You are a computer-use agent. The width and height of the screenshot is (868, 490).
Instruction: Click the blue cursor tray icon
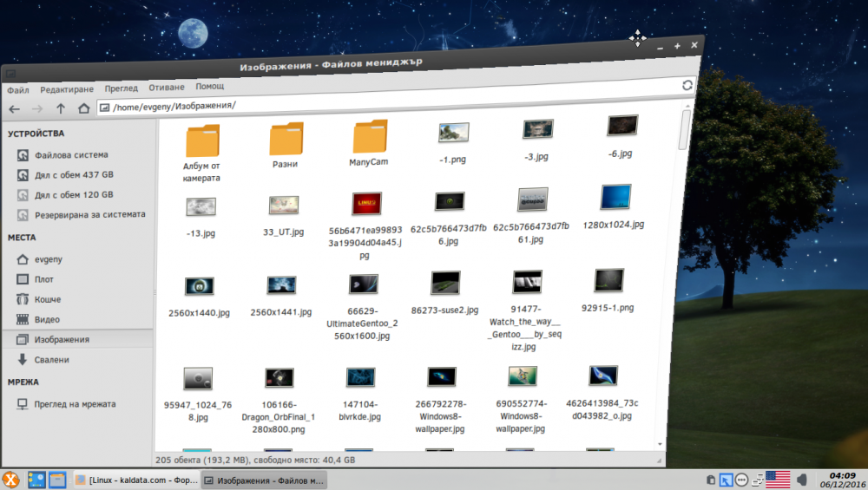(x=726, y=480)
